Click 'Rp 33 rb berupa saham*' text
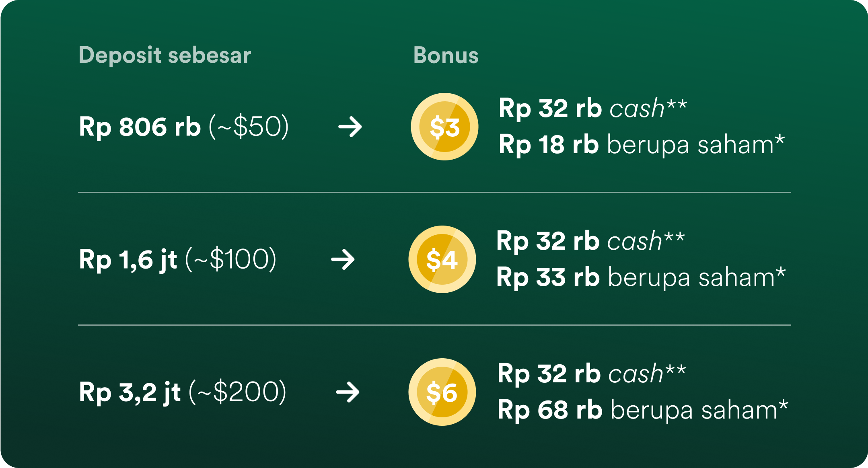 click(x=641, y=277)
